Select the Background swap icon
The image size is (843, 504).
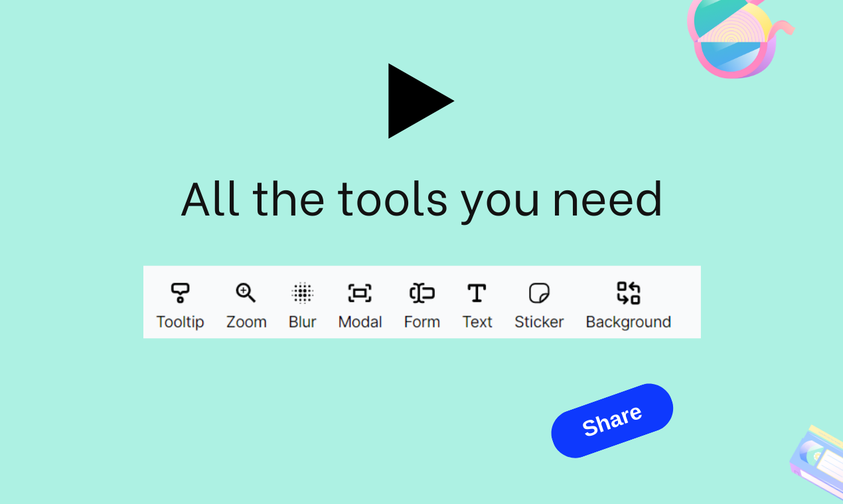click(x=628, y=293)
